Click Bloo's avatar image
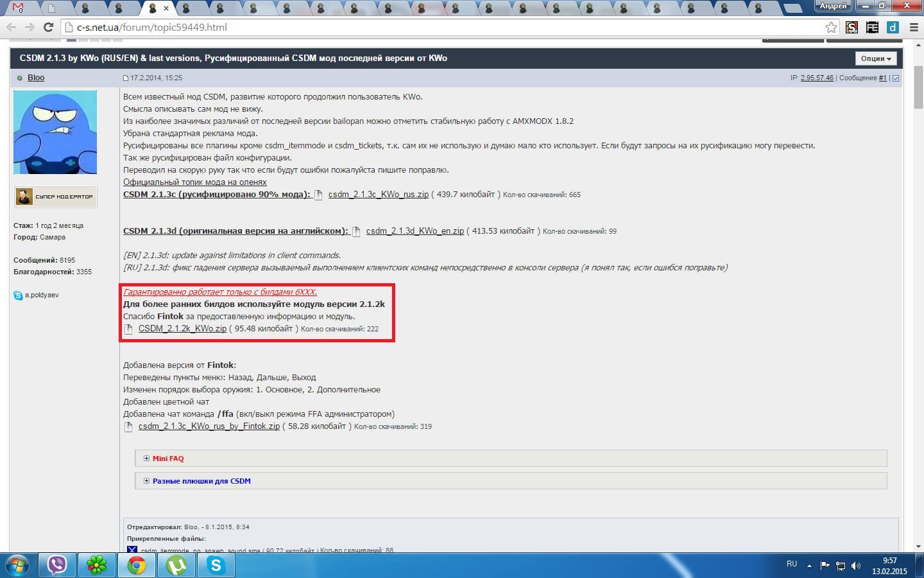 (55, 132)
